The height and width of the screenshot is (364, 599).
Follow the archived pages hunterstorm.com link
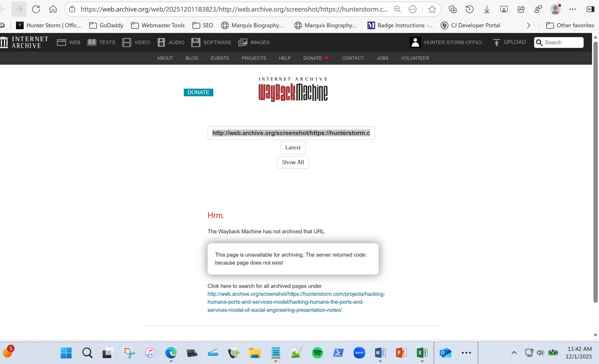pos(296,302)
